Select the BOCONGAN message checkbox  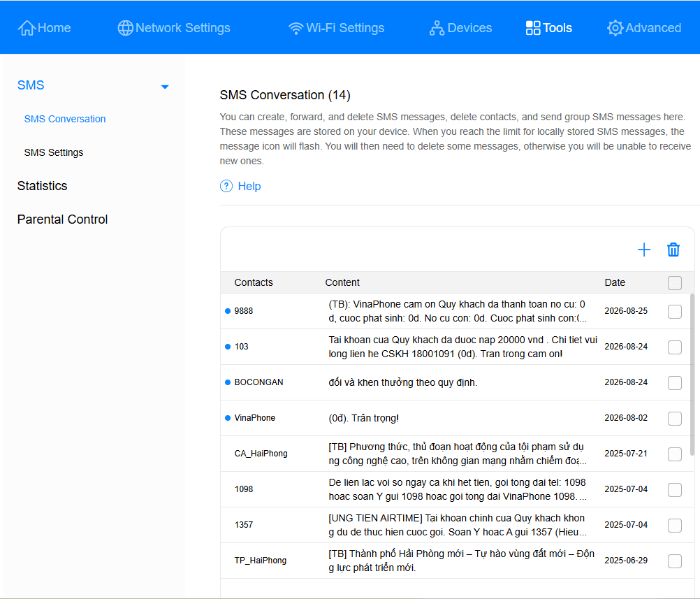(675, 383)
